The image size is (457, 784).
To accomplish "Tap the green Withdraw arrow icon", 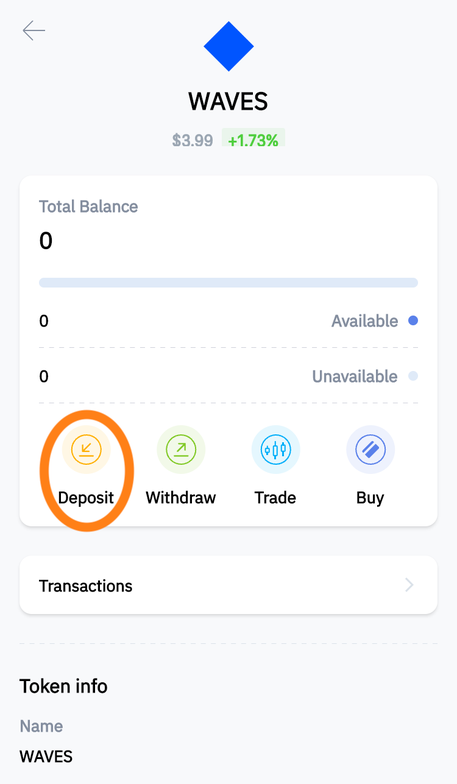I will point(181,450).
